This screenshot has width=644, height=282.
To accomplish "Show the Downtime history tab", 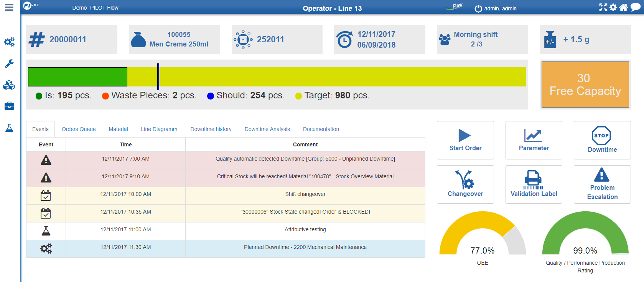I will click(211, 129).
